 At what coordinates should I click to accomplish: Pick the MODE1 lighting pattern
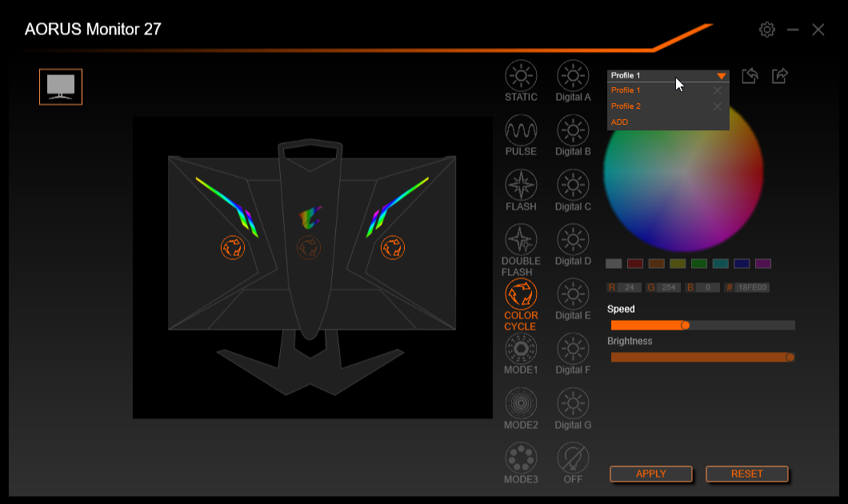(x=521, y=349)
